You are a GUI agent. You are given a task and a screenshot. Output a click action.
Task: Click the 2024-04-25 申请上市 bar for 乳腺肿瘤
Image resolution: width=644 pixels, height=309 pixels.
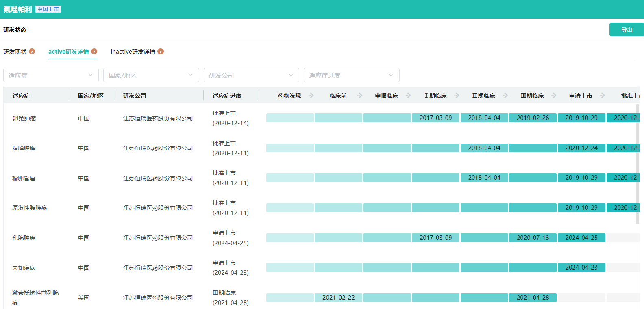tap(581, 238)
